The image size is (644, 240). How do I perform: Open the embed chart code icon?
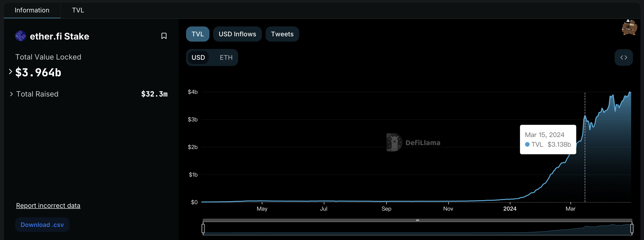click(624, 57)
